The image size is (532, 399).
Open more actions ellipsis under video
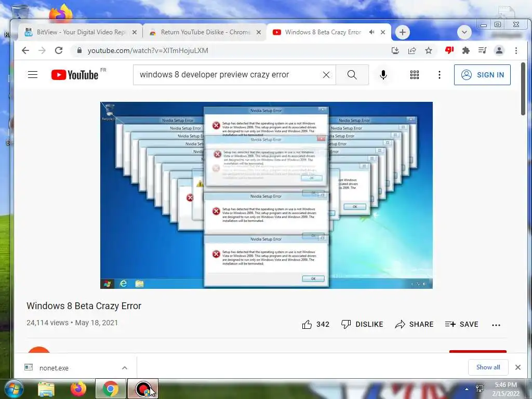pos(496,325)
